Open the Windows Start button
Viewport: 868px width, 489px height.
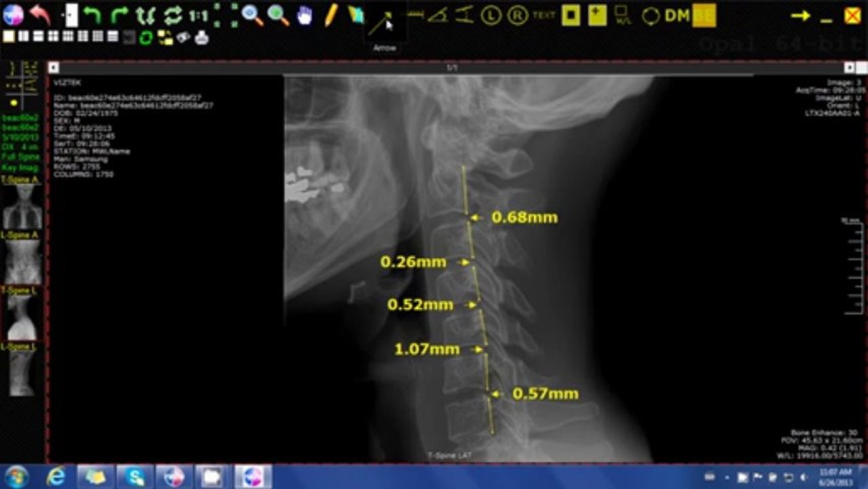click(x=16, y=477)
